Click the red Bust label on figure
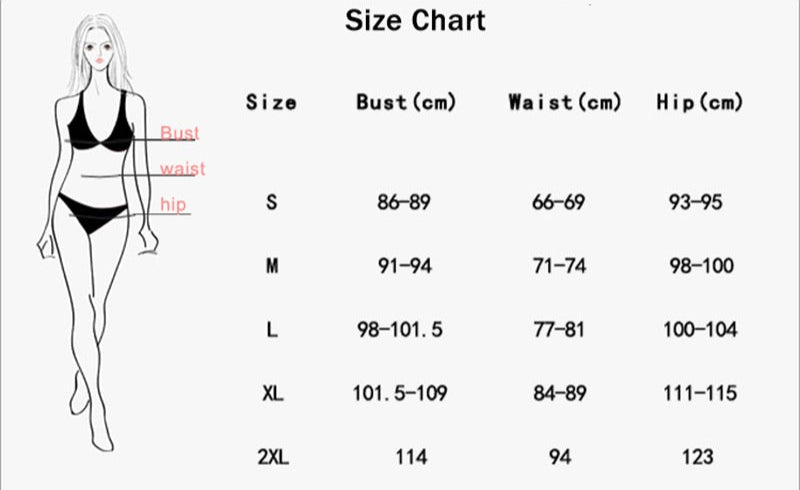Screen dimensions: 800x490 point(180,133)
